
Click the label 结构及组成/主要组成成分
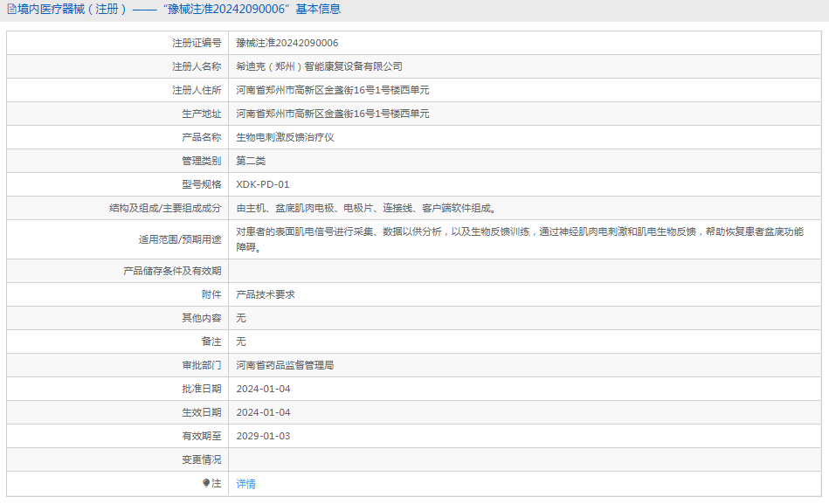[165, 209]
